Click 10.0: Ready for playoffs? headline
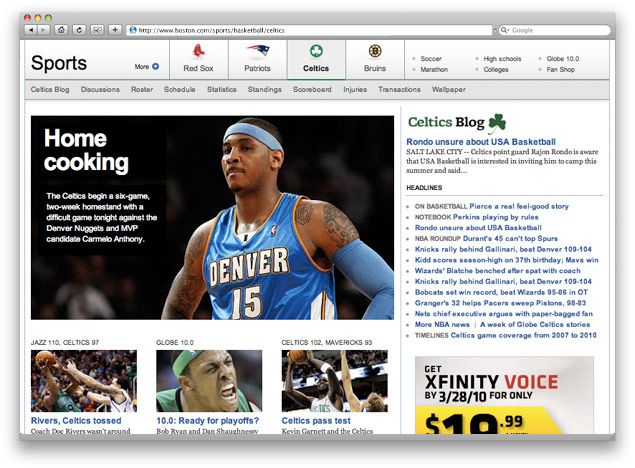This screenshot has width=635, height=468. pyautogui.click(x=207, y=421)
